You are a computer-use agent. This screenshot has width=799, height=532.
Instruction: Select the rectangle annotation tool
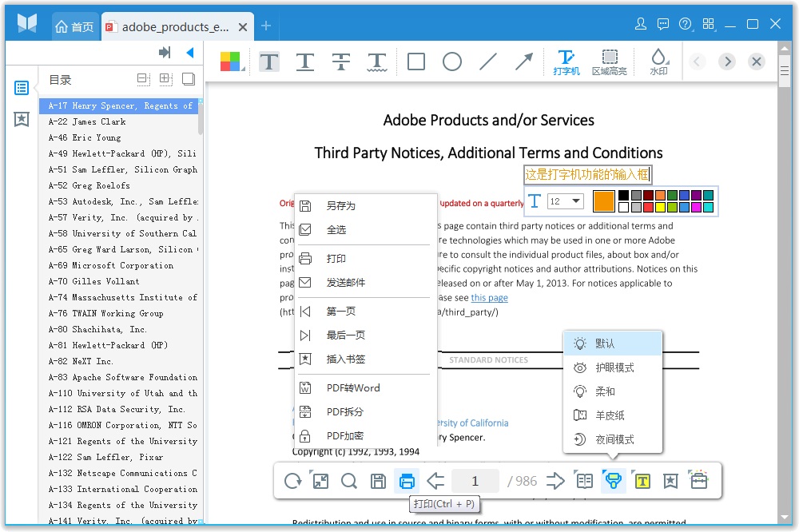[x=416, y=62]
